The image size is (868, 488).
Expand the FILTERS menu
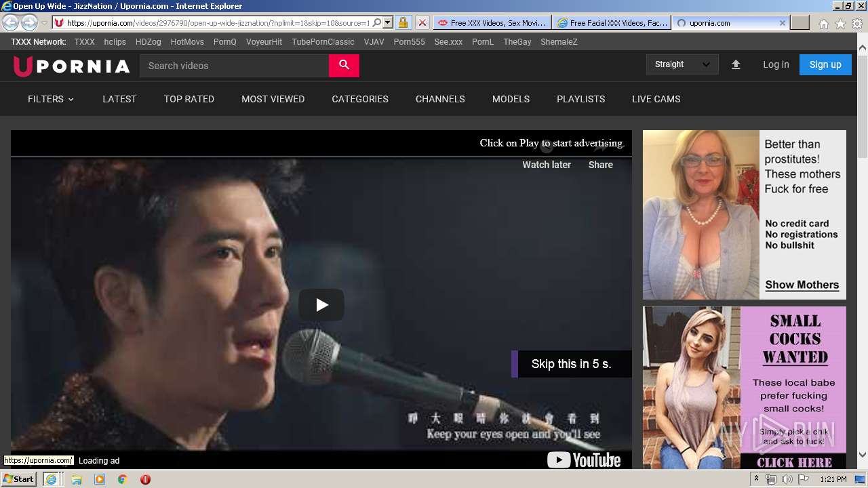coord(51,99)
